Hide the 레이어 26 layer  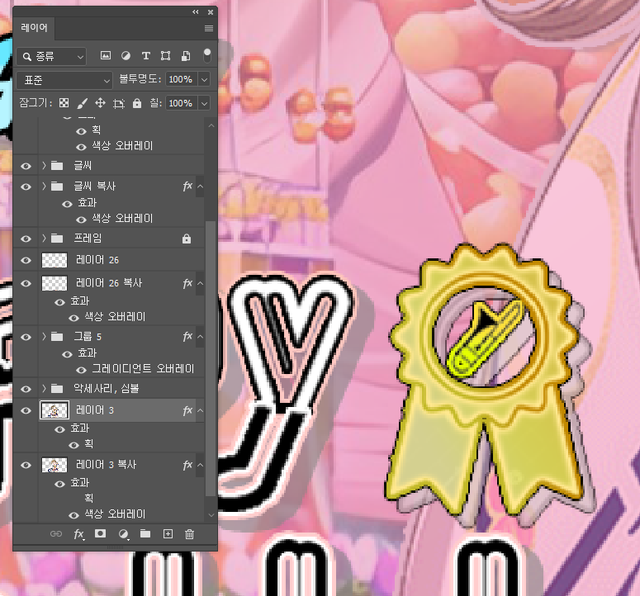tap(26, 260)
